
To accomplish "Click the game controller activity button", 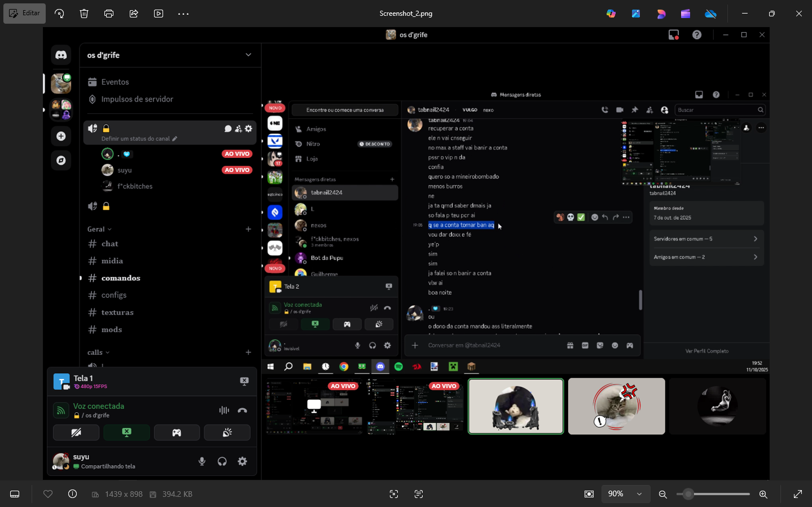I will pos(177,433).
